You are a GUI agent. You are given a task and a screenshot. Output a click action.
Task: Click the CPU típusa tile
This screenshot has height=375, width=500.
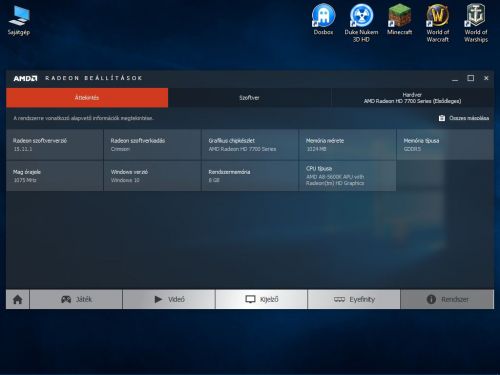click(x=348, y=176)
